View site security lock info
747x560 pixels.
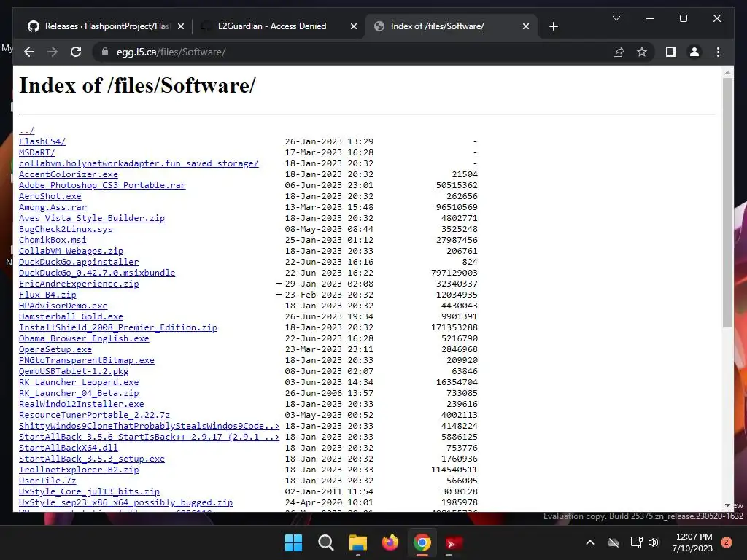click(105, 52)
